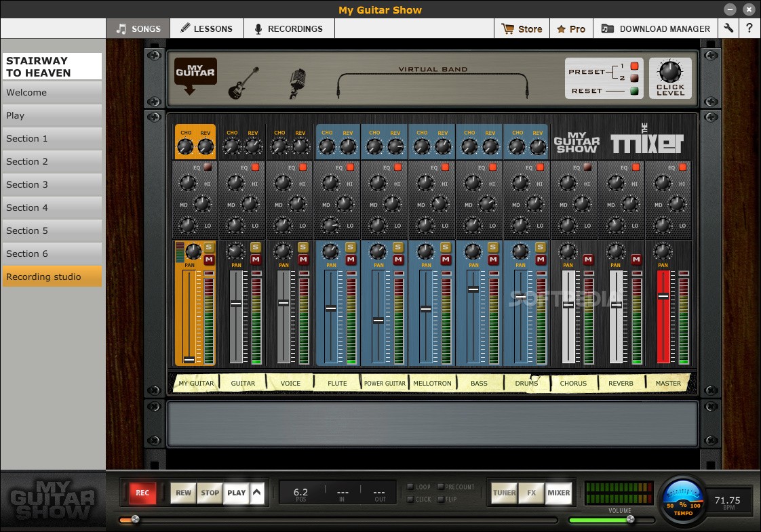Select the electric guitar icon
Screen dimensions: 761x532
pos(243,83)
